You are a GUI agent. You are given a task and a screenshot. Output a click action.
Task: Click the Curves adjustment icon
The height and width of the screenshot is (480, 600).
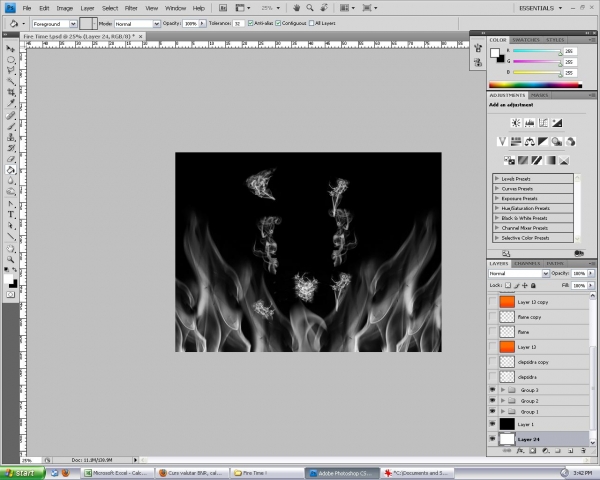pyautogui.click(x=543, y=123)
